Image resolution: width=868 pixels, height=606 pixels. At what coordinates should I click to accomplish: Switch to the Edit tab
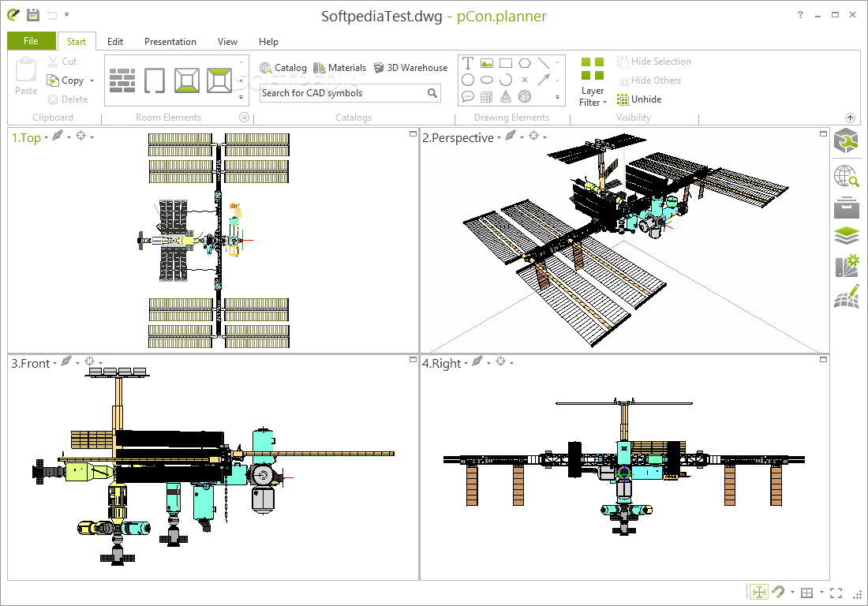click(115, 42)
